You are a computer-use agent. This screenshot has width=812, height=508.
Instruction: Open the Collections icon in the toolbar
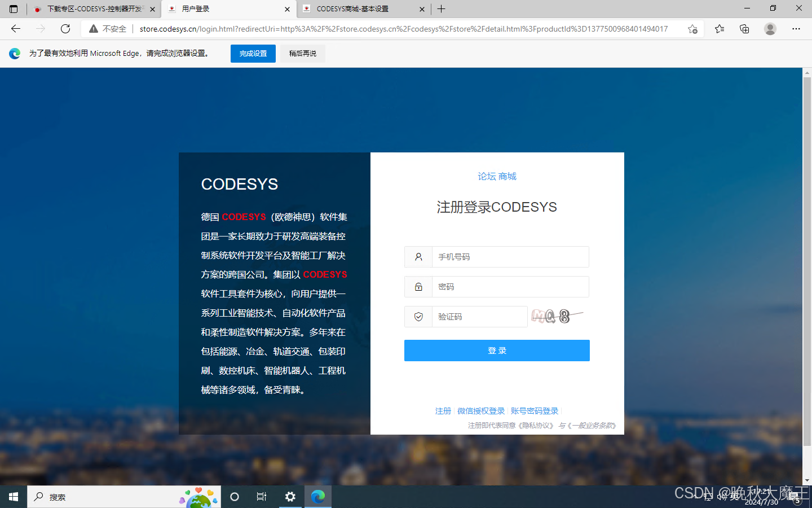pos(744,29)
